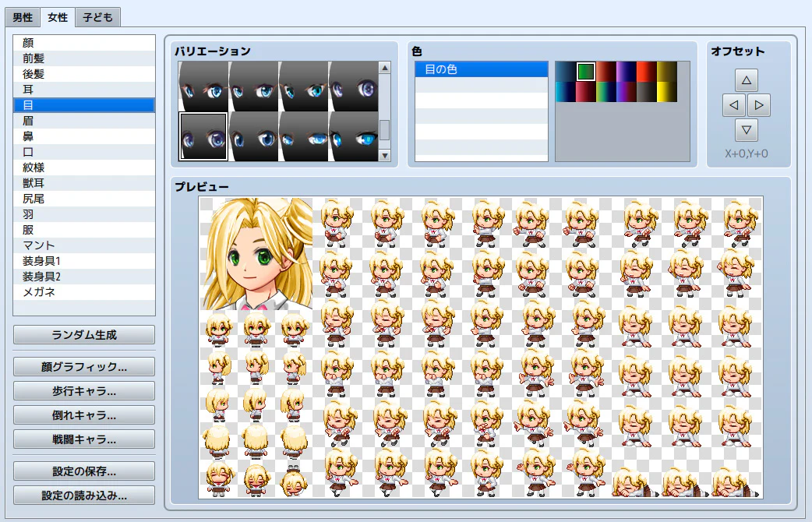Image resolution: width=812 pixels, height=522 pixels.
Task: Select 眉 in the parts list
Action: pyautogui.click(x=84, y=121)
